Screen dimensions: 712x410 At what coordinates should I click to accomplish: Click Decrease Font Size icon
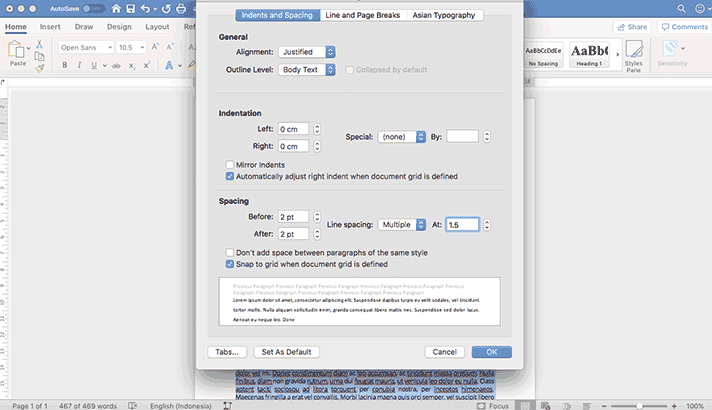[x=170, y=47]
